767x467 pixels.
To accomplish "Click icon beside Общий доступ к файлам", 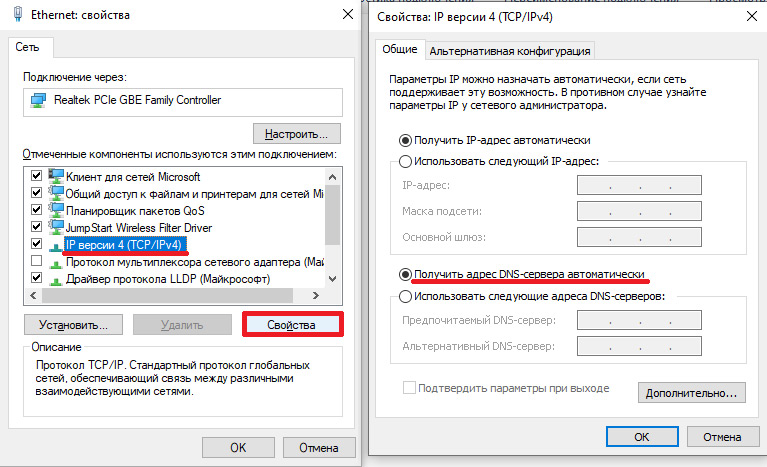I will tap(56, 193).
